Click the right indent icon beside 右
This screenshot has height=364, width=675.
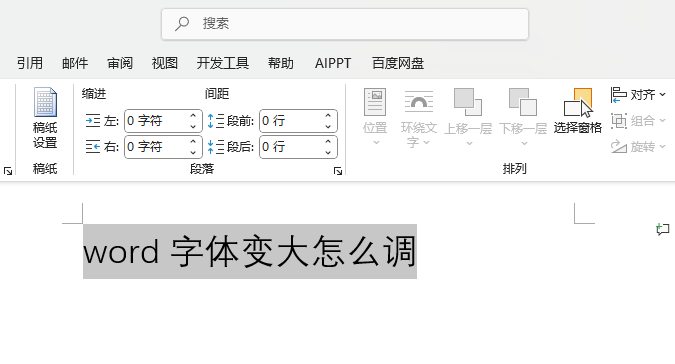(93, 147)
